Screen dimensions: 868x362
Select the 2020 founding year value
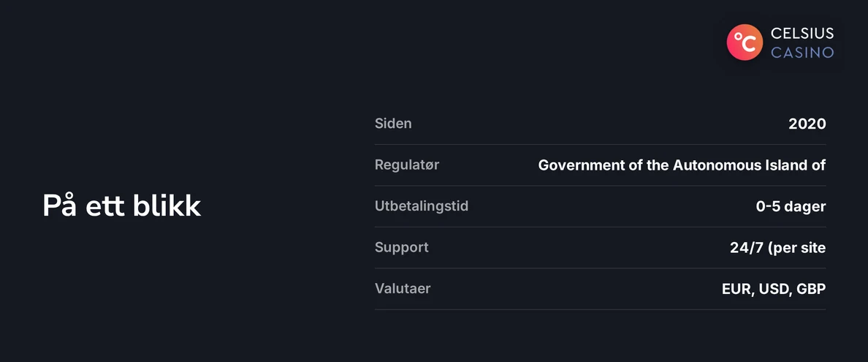[x=807, y=124]
